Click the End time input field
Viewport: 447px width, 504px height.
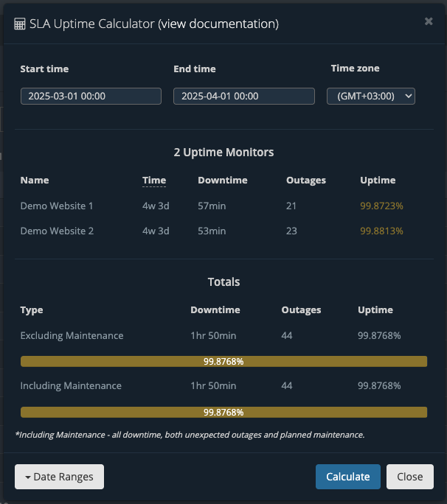[x=244, y=96]
